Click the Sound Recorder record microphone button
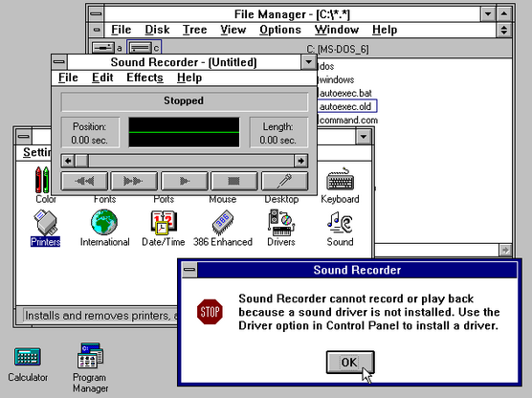The height and width of the screenshot is (398, 532). coord(284,181)
